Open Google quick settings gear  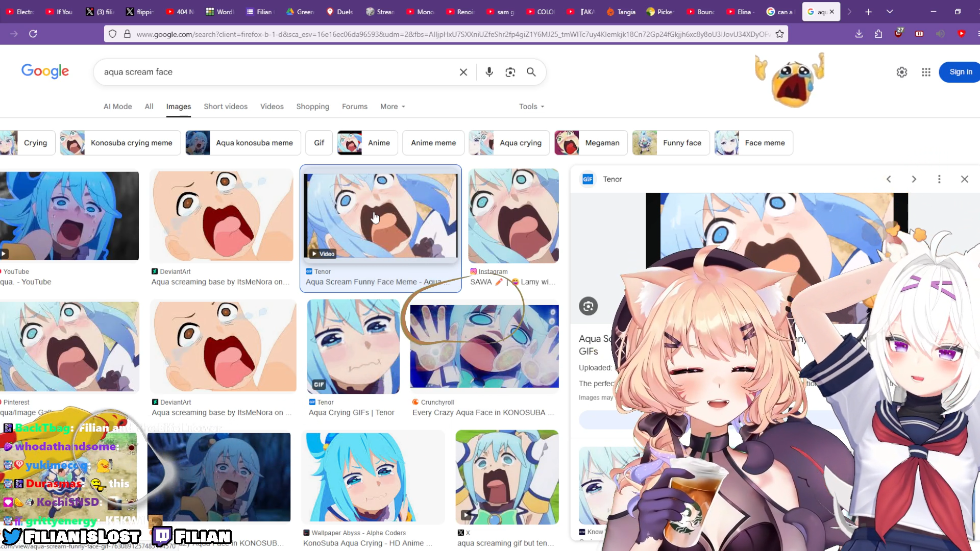pyautogui.click(x=902, y=72)
